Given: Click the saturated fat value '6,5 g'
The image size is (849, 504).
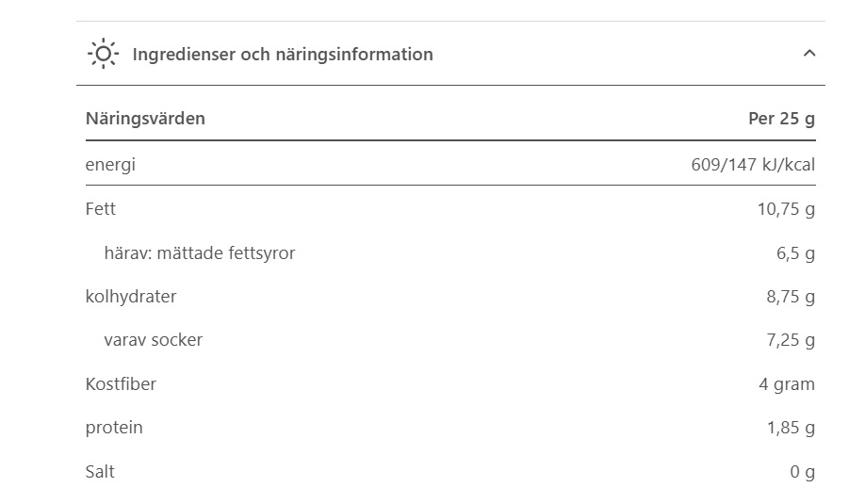Looking at the screenshot, I should point(795,253).
